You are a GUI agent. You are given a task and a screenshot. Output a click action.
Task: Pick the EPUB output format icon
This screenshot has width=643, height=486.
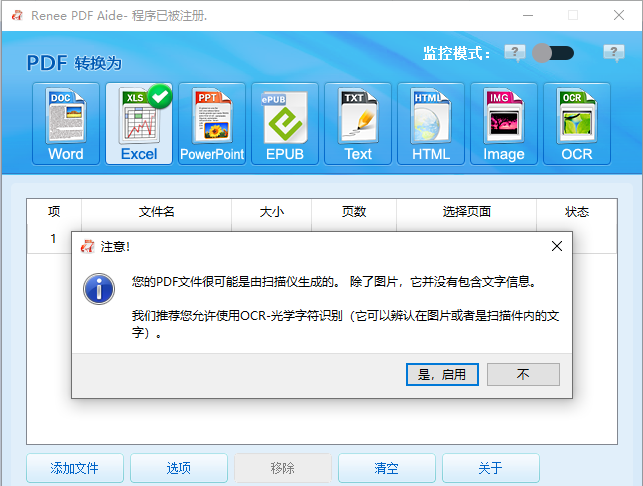285,124
